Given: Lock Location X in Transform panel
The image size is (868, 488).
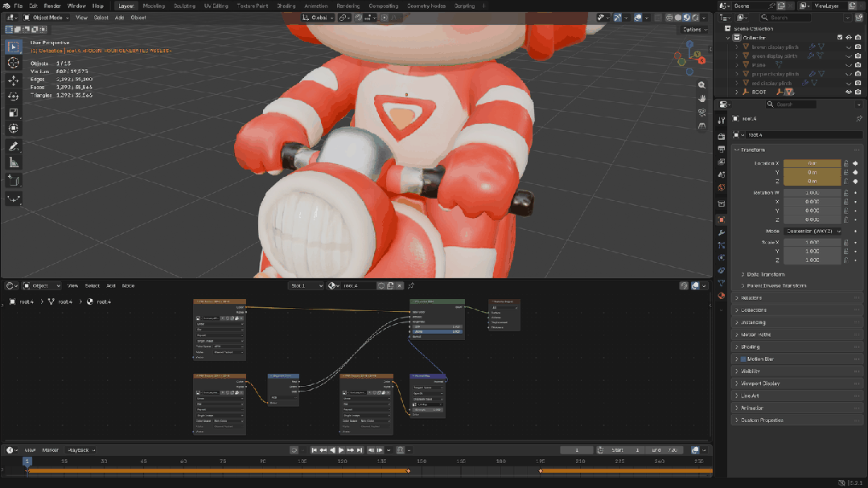Looking at the screenshot, I should click(846, 163).
